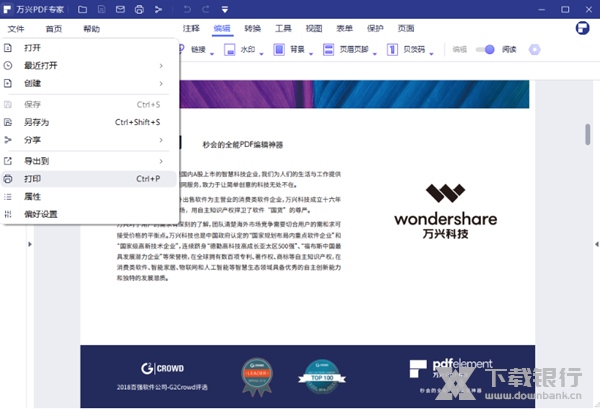Expand 最近打开 submenu arrow
600x409 pixels.
click(161, 66)
